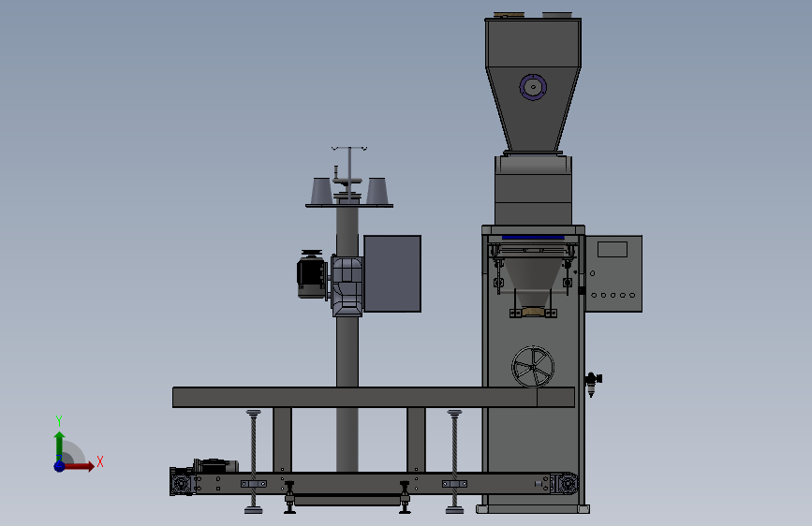
Task: Select the gearbox at the conveyor's right end
Action: 565,484
